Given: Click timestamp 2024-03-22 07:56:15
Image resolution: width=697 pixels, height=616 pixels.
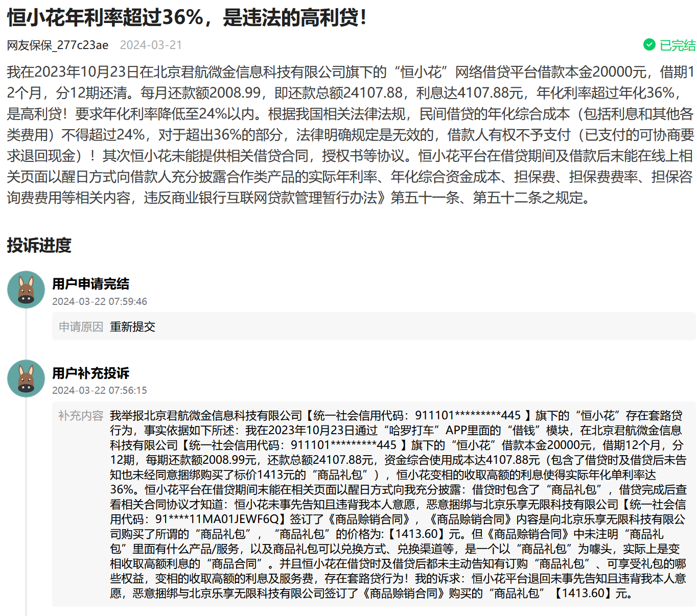Looking at the screenshot, I should pyautogui.click(x=100, y=390).
